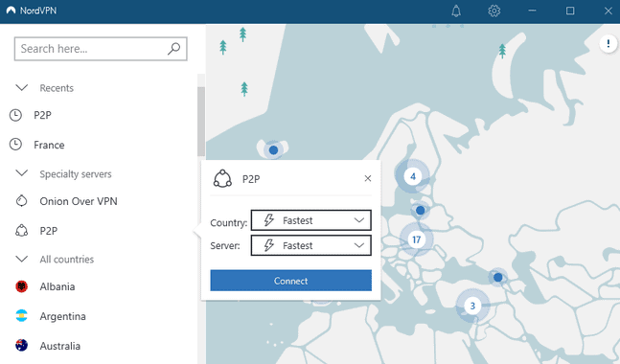Click the exclamation info icon on map
The width and height of the screenshot is (620, 364).
click(609, 43)
